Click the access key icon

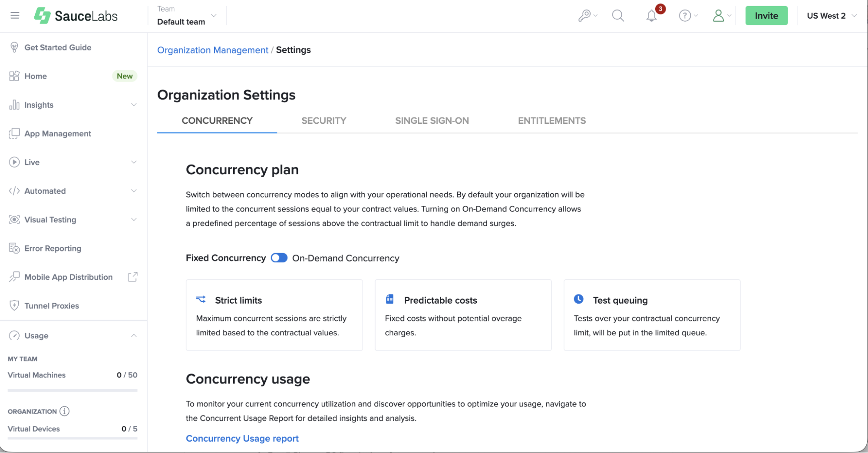(x=584, y=16)
